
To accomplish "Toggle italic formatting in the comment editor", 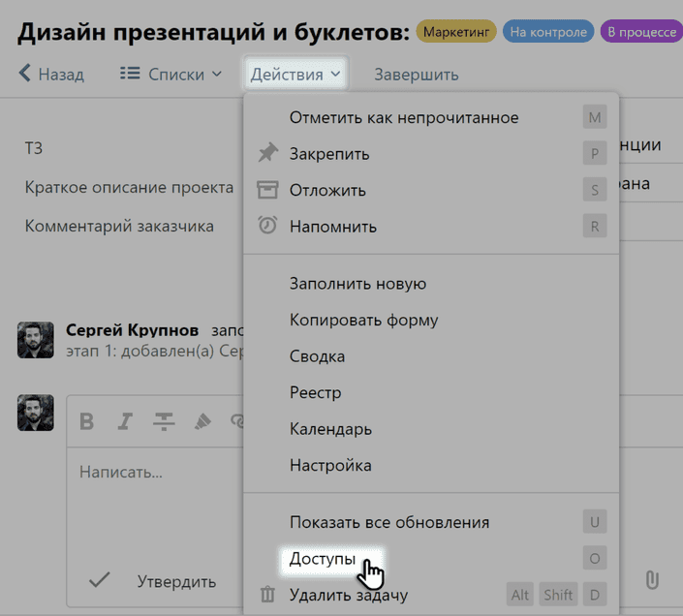I will [124, 421].
